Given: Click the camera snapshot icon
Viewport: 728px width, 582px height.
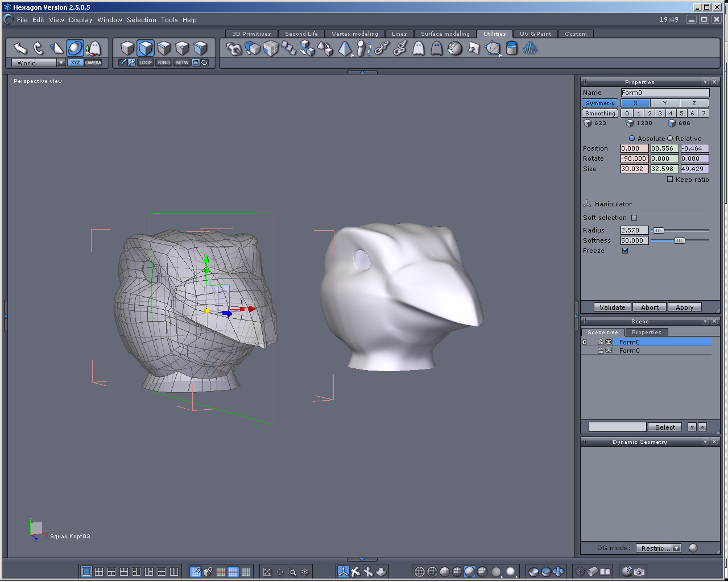Looking at the screenshot, I should click(639, 572).
